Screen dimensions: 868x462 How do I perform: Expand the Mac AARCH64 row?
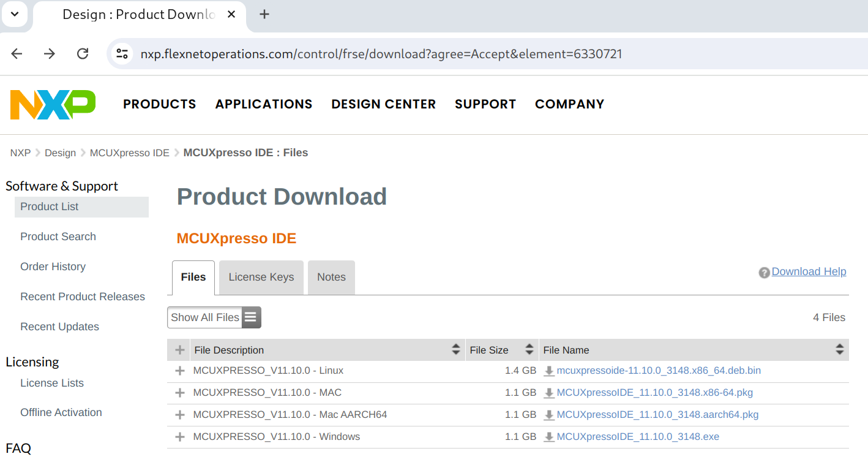(179, 415)
